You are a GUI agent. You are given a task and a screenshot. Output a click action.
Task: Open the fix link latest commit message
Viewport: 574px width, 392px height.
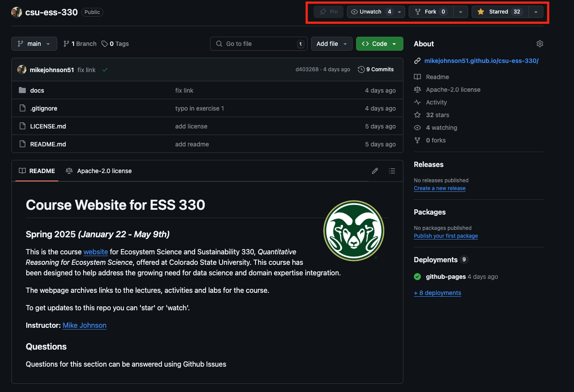(x=86, y=69)
